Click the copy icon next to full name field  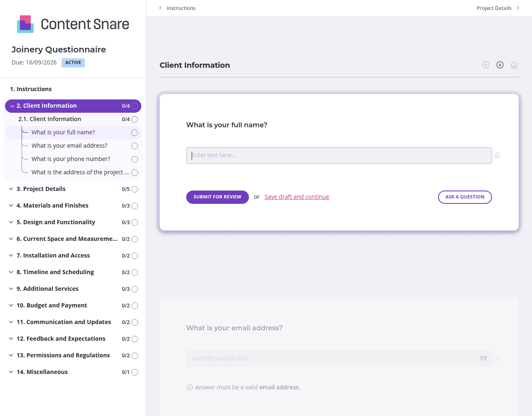[498, 155]
